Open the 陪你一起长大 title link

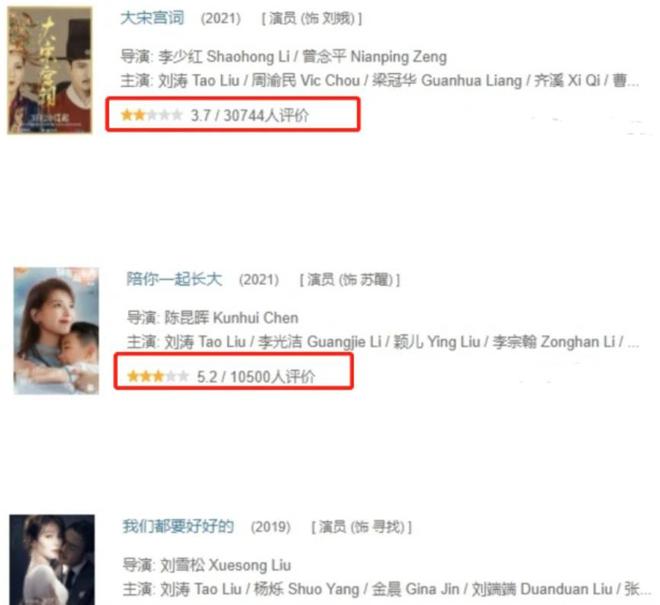174,280
